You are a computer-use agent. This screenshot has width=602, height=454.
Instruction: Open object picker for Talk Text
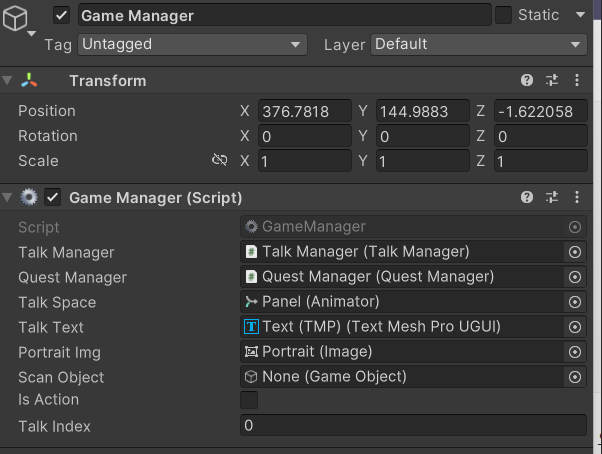pyautogui.click(x=575, y=327)
